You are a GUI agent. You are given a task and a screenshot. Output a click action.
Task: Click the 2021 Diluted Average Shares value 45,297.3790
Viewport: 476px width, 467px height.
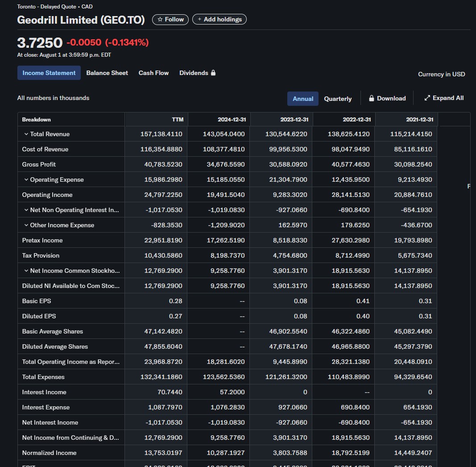(x=413, y=347)
